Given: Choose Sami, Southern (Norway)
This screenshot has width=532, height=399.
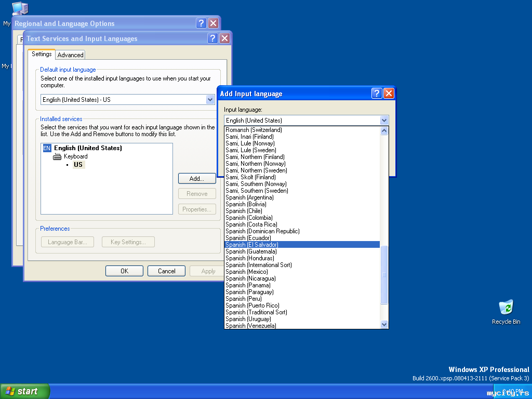Looking at the screenshot, I should [302, 184].
